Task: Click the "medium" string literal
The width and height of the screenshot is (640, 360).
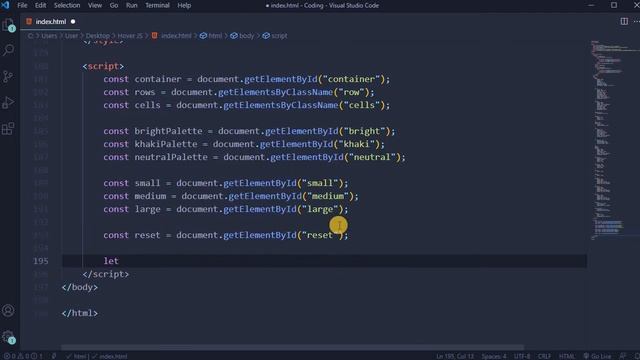Action: pos(328,196)
